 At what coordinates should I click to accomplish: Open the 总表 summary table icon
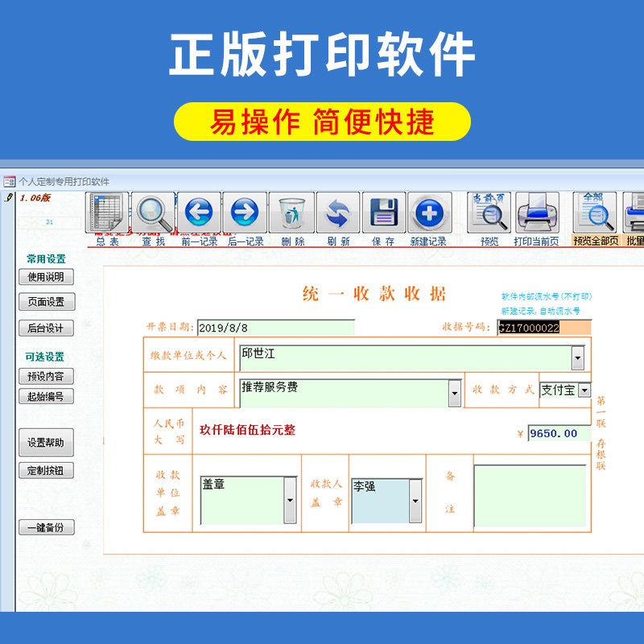107,213
